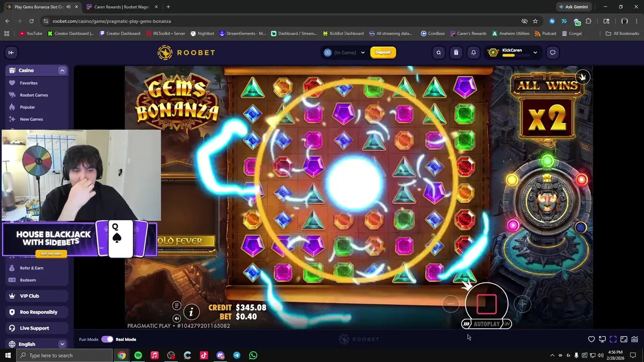Mute the tab audio speaker icon
Image resolution: width=644 pixels, height=362 pixels.
click(68, 7)
